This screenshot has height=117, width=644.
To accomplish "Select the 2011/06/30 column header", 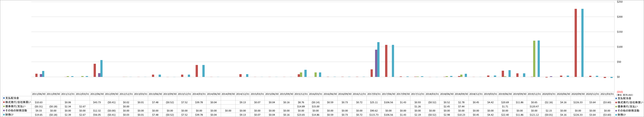I will tap(39, 94).
